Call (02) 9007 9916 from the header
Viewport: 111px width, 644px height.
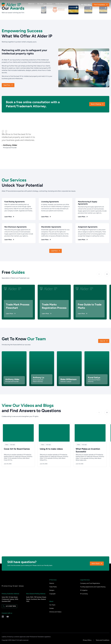[85, 5]
